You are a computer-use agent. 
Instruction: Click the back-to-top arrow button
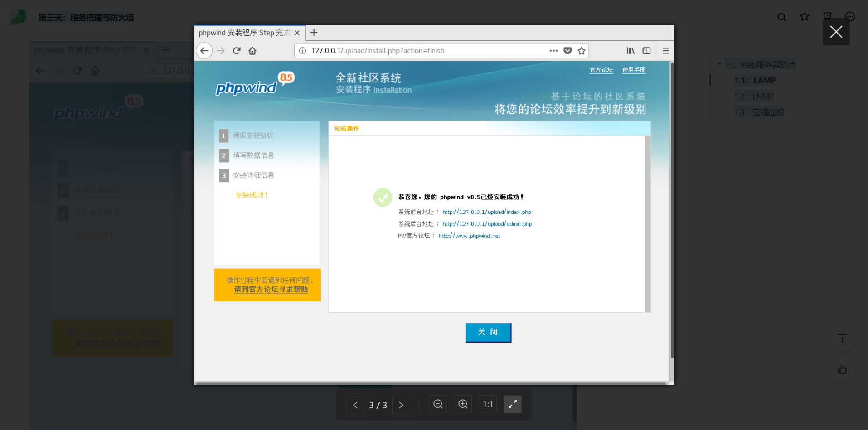click(x=842, y=339)
